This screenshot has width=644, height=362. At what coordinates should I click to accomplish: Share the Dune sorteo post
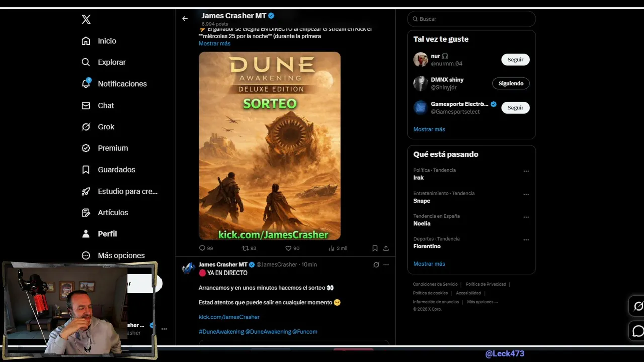[386, 248]
